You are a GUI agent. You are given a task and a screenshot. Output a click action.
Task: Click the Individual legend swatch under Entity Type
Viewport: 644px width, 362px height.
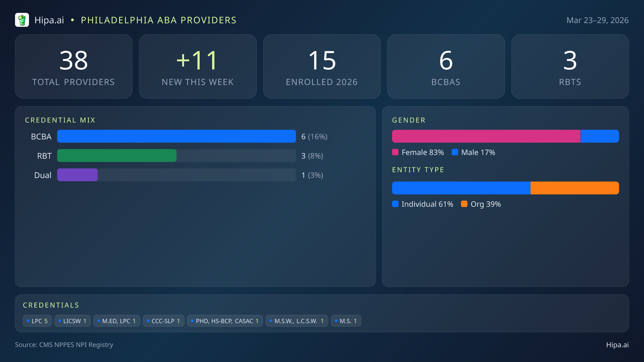[x=396, y=204]
